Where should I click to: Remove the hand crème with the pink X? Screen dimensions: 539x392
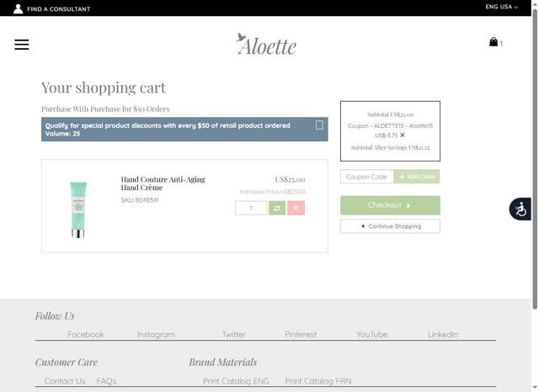pyautogui.click(x=296, y=208)
